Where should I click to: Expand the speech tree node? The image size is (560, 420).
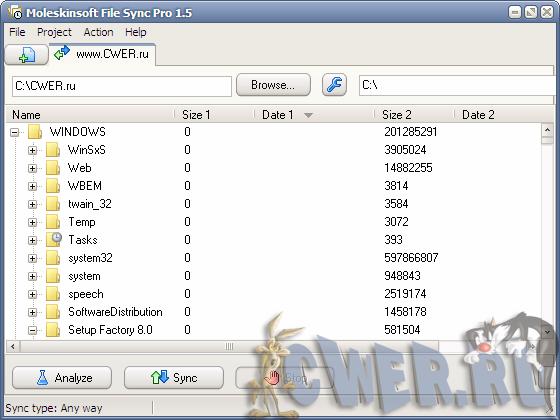[x=32, y=294]
